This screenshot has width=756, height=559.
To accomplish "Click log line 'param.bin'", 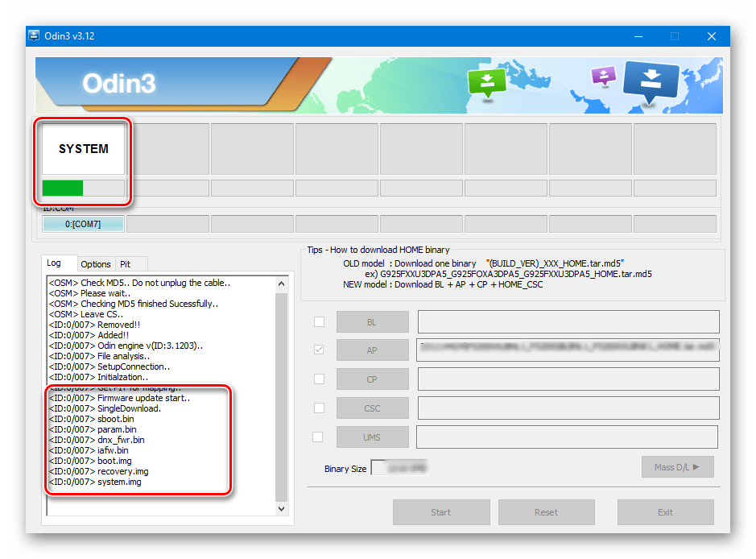I will click(93, 429).
